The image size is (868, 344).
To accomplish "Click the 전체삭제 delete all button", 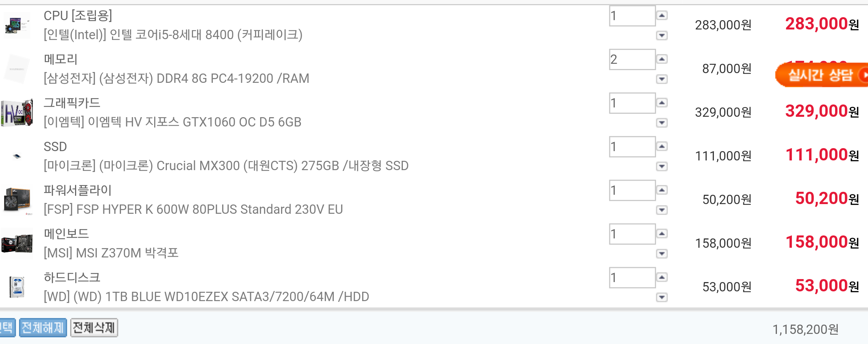I will (x=94, y=328).
